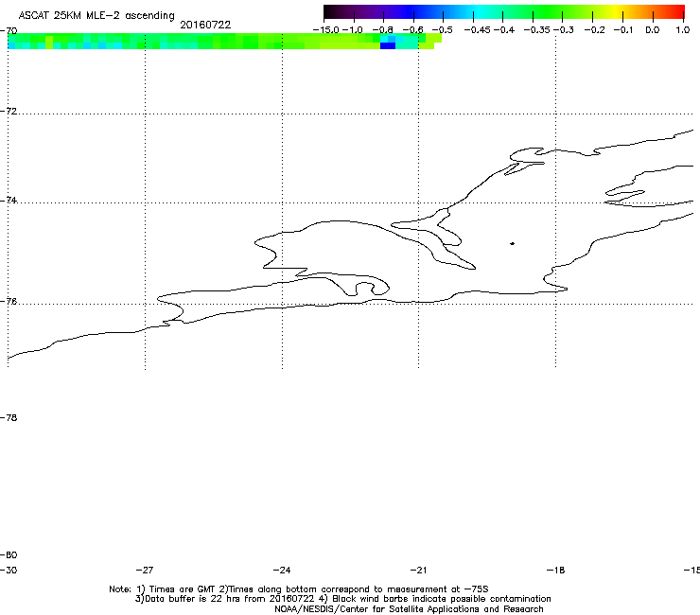700x615 pixels.
Task: Click the ASCAT 25KM MLE-2 ascending title
Action: pos(96,15)
